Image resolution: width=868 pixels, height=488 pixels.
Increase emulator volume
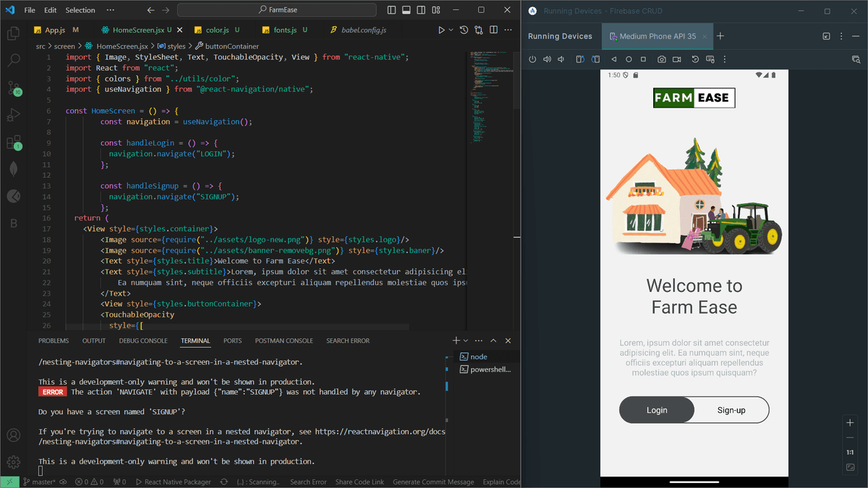548,59
